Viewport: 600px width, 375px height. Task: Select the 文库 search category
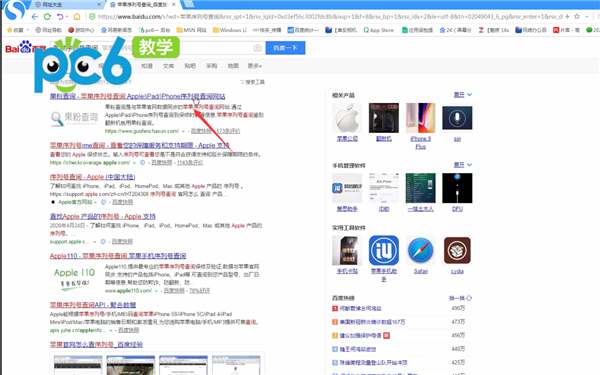(168, 66)
